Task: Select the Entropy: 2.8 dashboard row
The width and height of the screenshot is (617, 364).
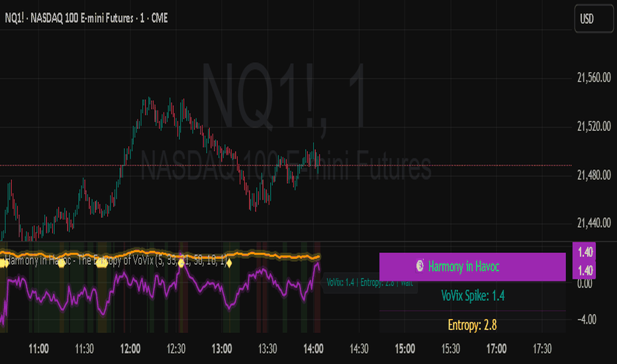Action: [x=472, y=325]
